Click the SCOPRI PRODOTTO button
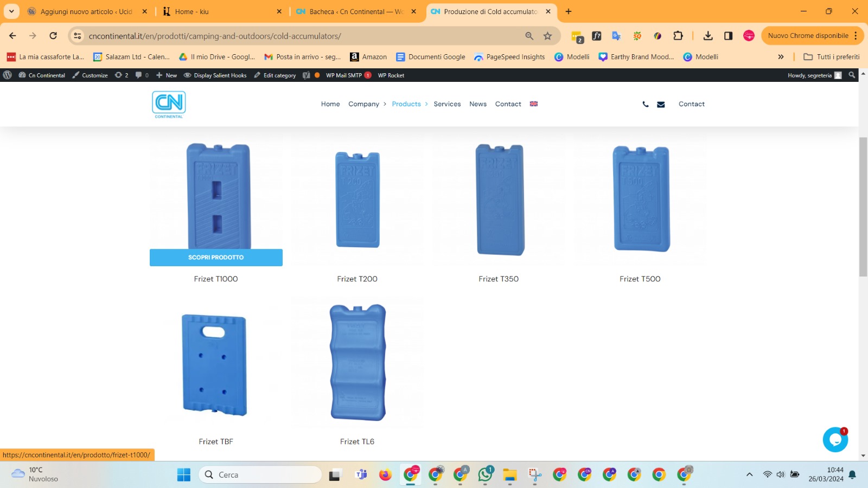Image resolution: width=868 pixels, height=488 pixels. pyautogui.click(x=216, y=258)
